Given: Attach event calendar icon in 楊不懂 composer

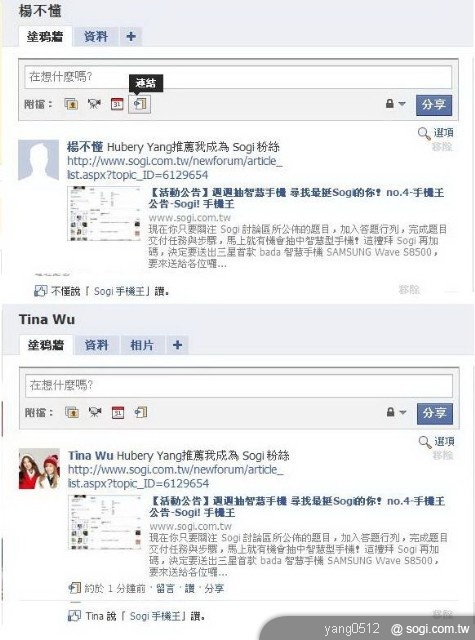Looking at the screenshot, I should tap(117, 104).
